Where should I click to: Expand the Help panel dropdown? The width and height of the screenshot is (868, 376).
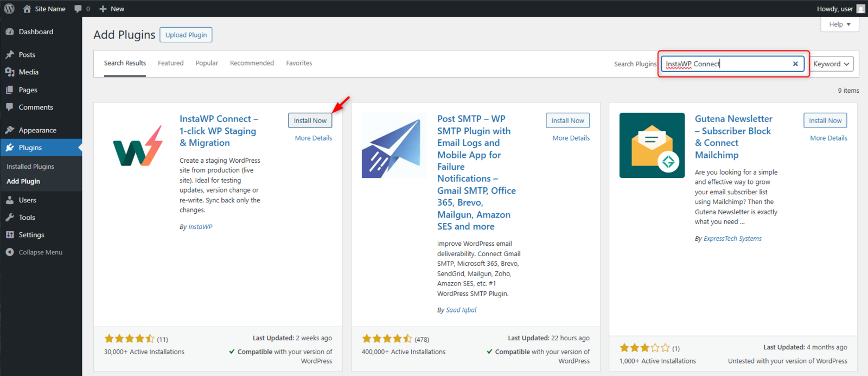pyautogui.click(x=840, y=24)
